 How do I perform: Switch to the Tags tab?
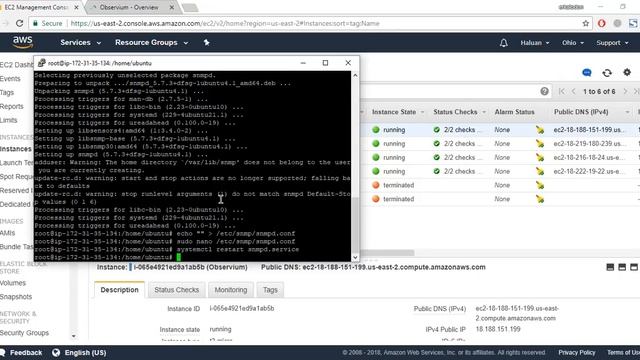270,290
